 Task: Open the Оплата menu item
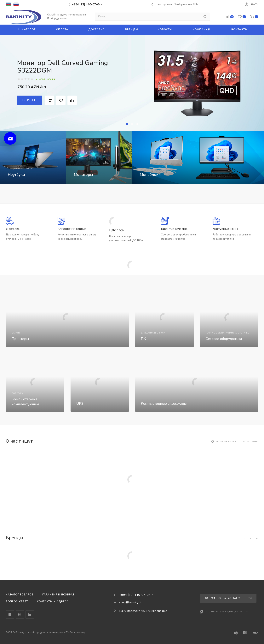tap(62, 29)
